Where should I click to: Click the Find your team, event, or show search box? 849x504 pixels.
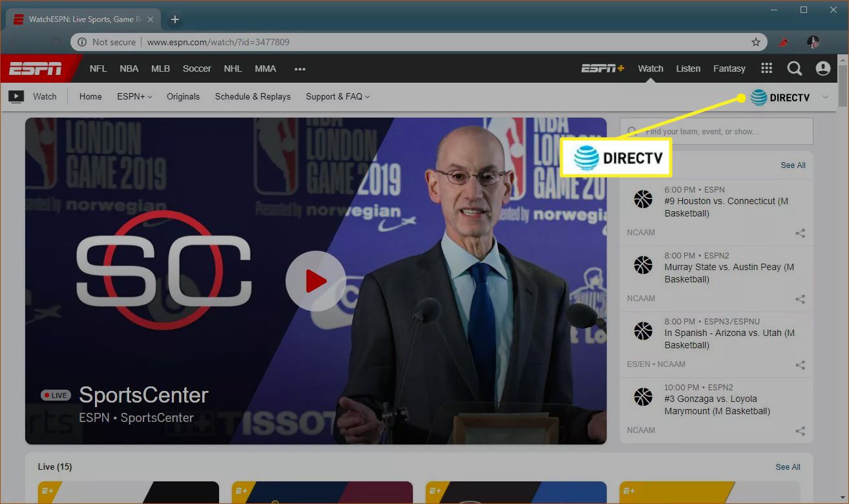pyautogui.click(x=717, y=131)
